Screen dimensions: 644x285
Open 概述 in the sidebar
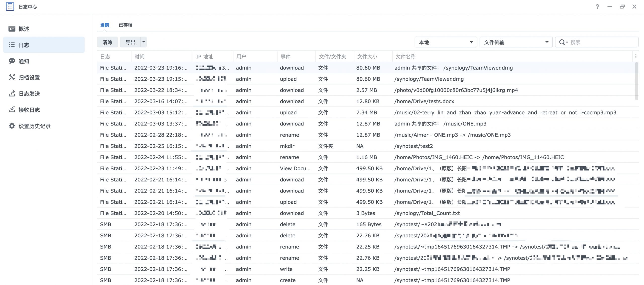coord(44,29)
